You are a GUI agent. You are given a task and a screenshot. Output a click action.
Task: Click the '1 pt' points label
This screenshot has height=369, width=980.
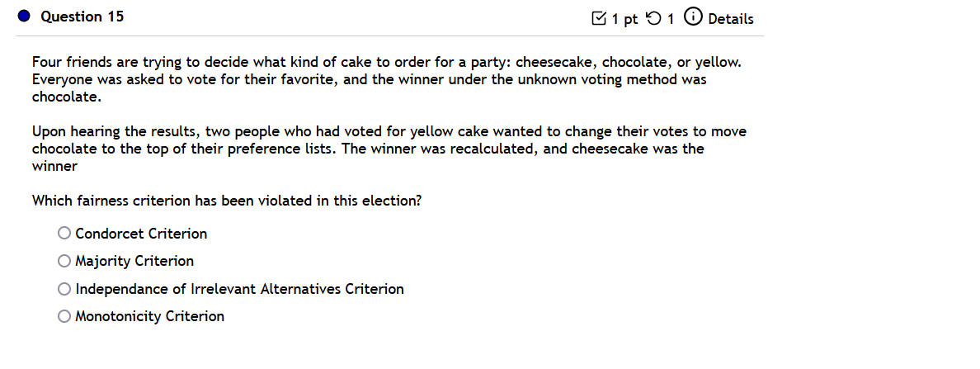click(x=624, y=19)
